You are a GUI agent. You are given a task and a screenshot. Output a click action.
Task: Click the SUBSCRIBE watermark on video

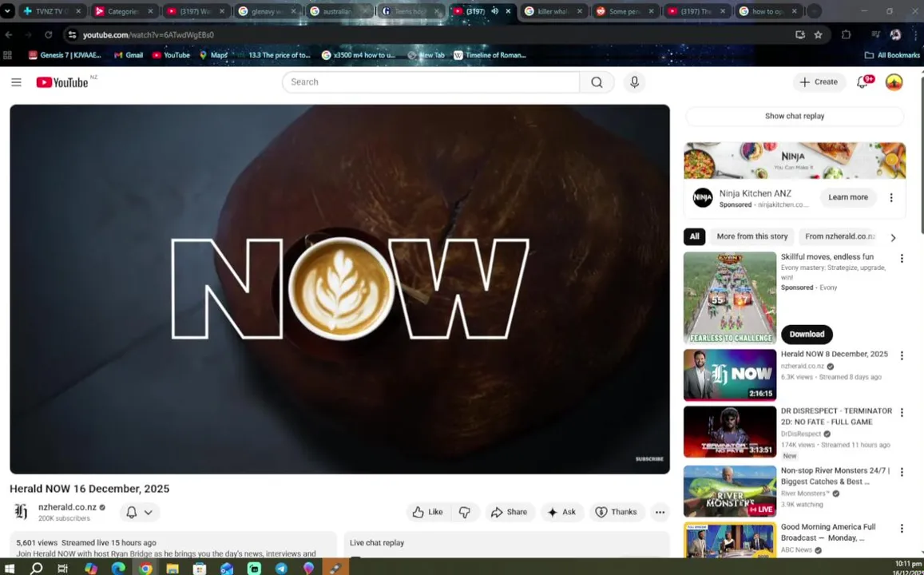click(x=648, y=459)
